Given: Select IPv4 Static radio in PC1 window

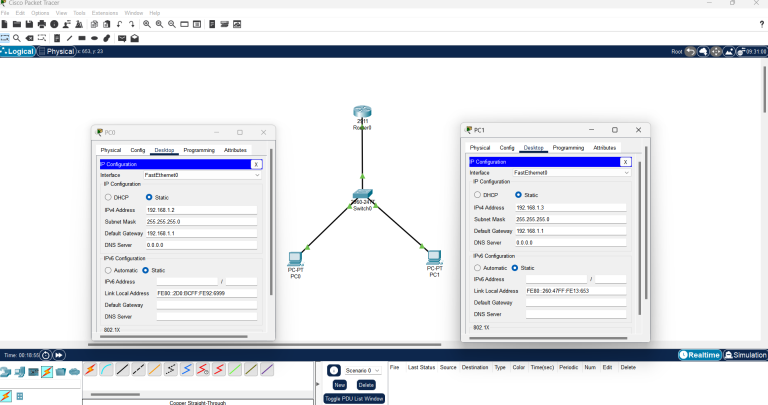Looking at the screenshot, I should coord(518,195).
